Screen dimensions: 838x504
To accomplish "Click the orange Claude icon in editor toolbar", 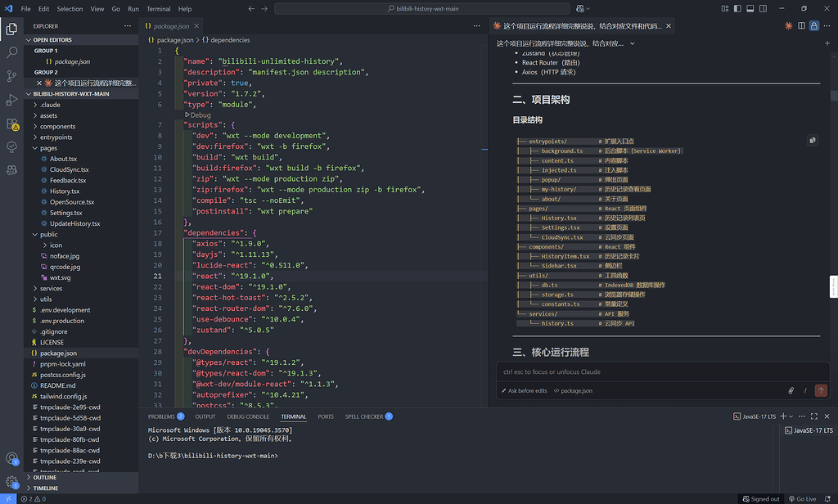I will click(x=788, y=25).
